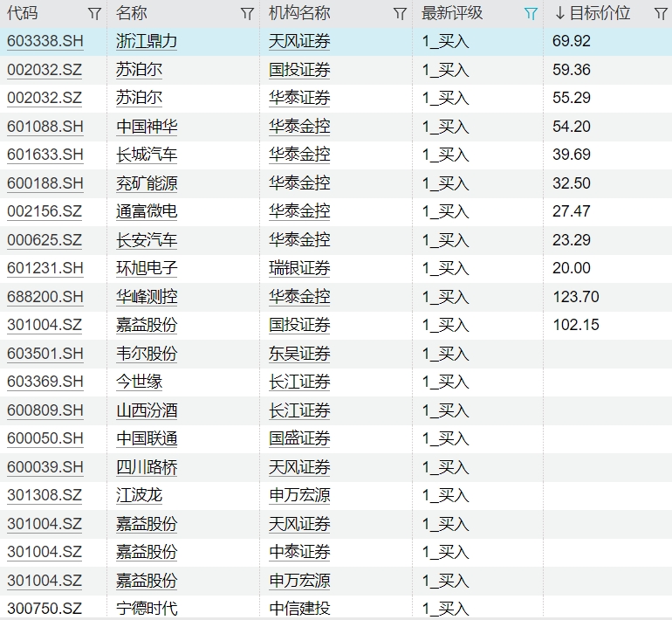Open stock code link 688200.SH
The height and width of the screenshot is (620, 672).
click(45, 297)
